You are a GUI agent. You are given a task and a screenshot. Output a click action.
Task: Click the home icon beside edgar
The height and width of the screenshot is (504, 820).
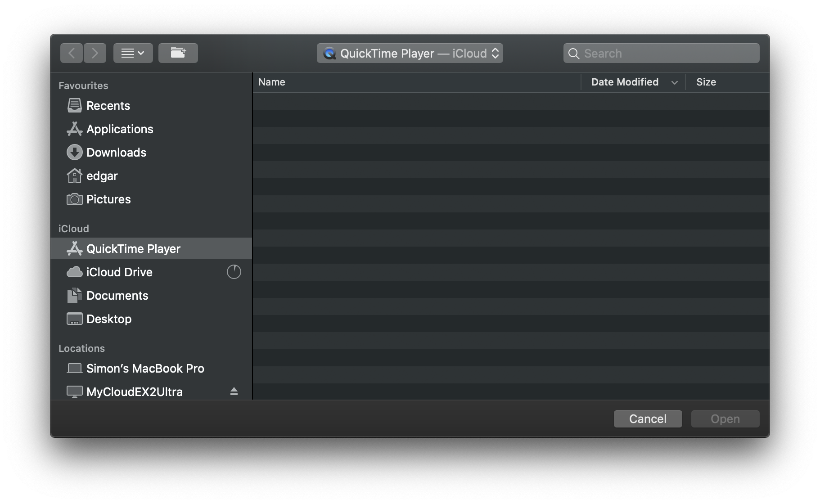[x=75, y=175]
